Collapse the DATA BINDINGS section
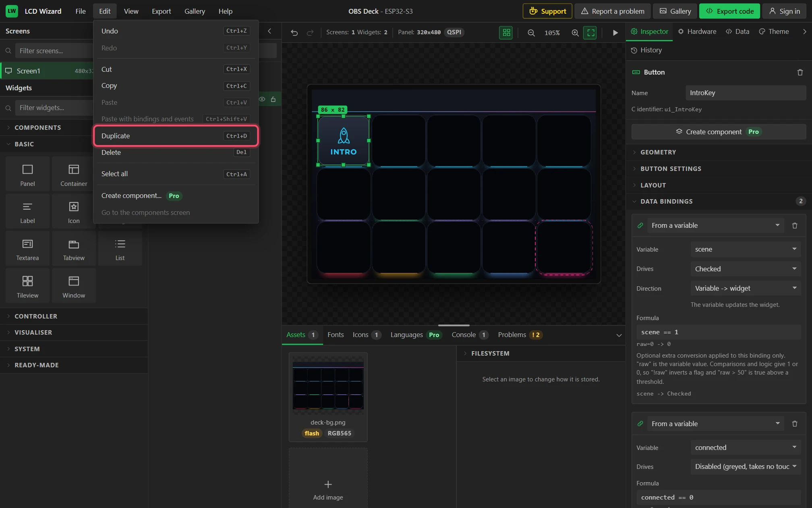 [x=719, y=201]
